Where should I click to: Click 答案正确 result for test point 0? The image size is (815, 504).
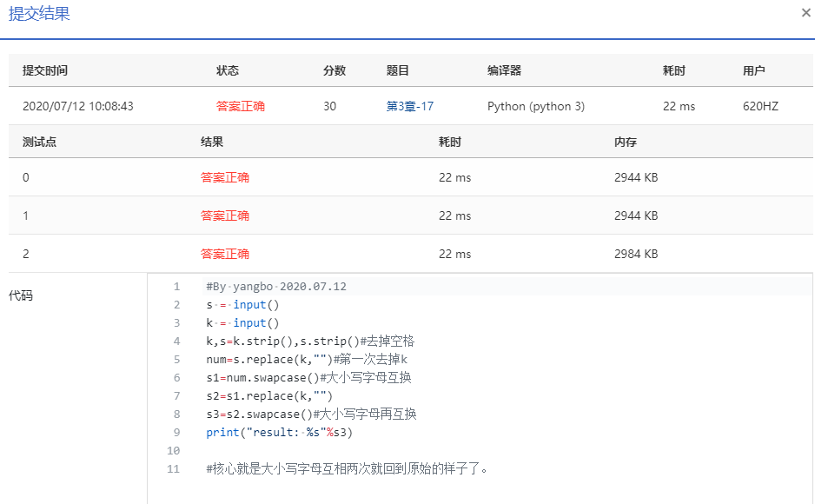tap(225, 177)
